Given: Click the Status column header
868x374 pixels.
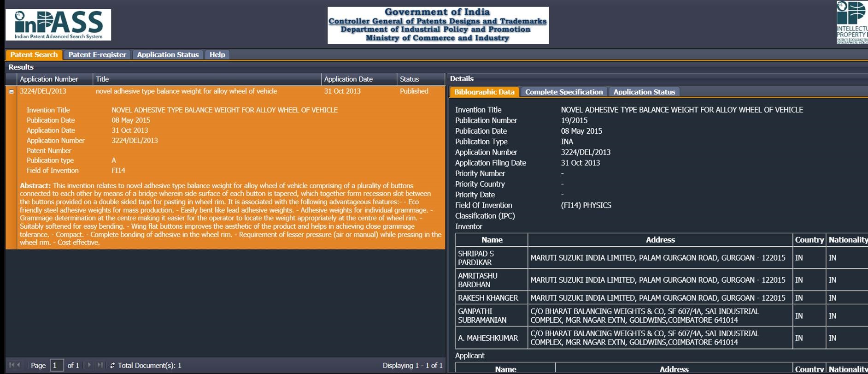Looking at the screenshot, I should point(410,79).
